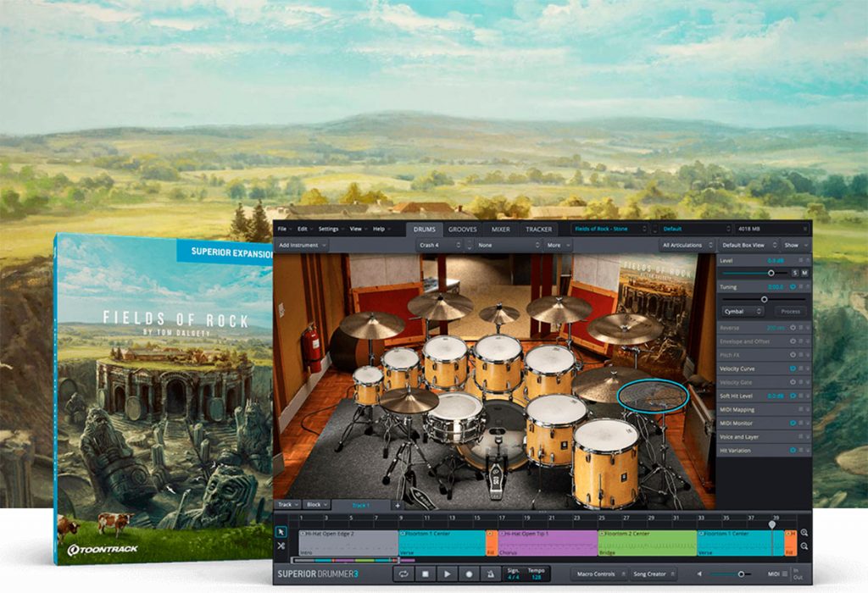868x593 pixels.
Task: Solo the instrument with the S button
Action: [x=795, y=274]
